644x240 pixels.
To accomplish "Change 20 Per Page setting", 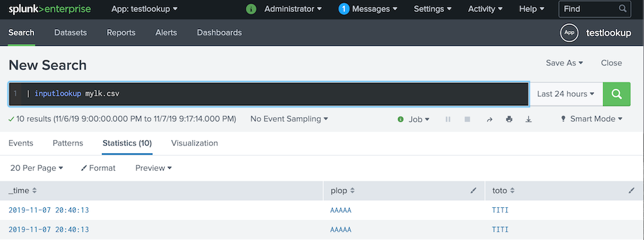I will pyautogui.click(x=36, y=168).
